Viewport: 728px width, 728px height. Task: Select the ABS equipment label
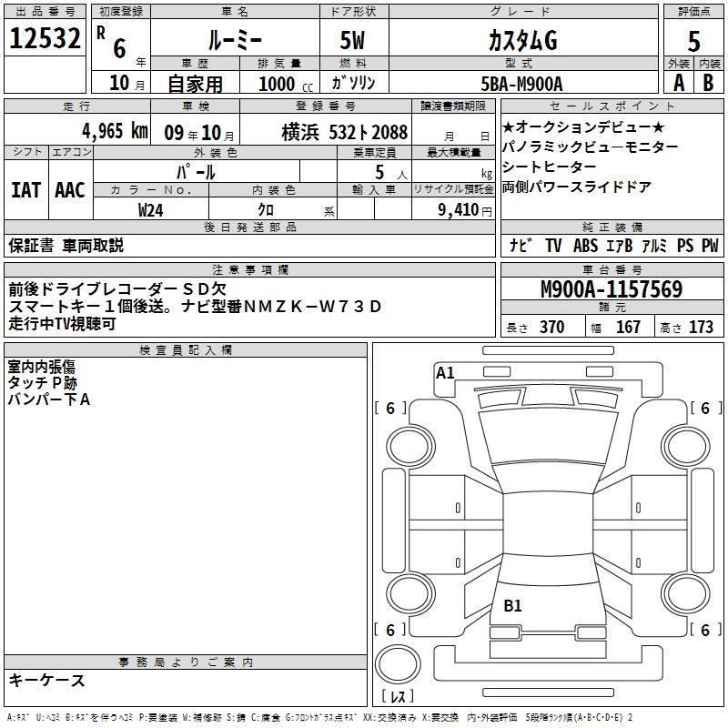pyautogui.click(x=585, y=246)
